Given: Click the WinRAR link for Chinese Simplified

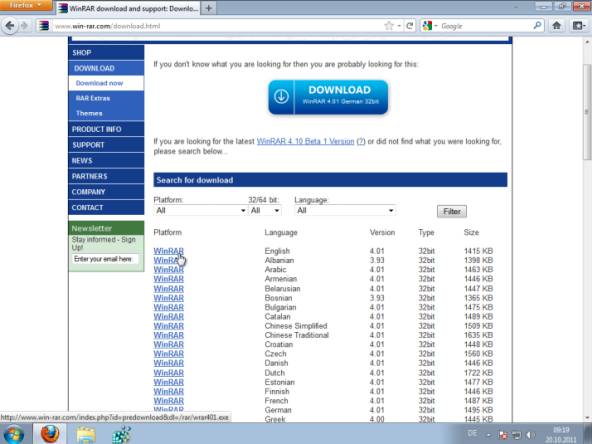Looking at the screenshot, I should coord(168,326).
